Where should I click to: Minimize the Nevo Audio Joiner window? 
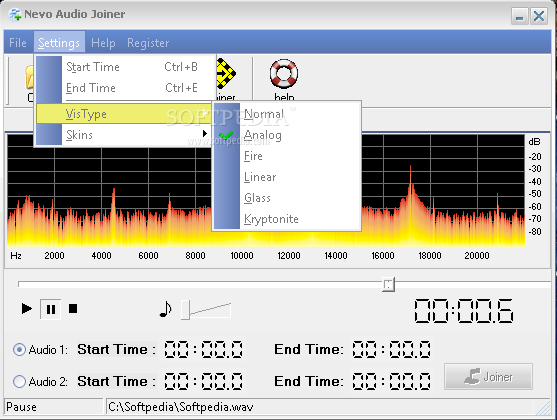pos(519,16)
